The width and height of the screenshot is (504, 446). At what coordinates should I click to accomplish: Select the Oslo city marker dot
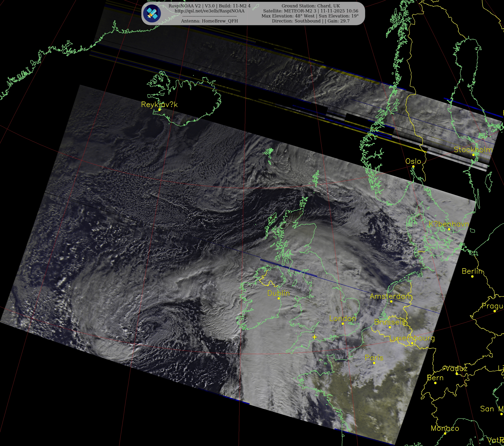pyautogui.click(x=413, y=167)
